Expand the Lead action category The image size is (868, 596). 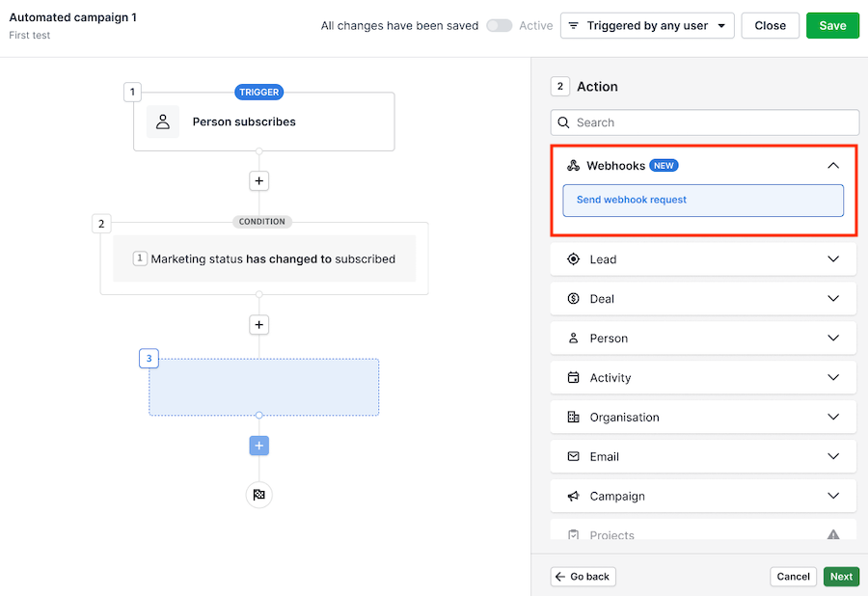pyautogui.click(x=703, y=259)
